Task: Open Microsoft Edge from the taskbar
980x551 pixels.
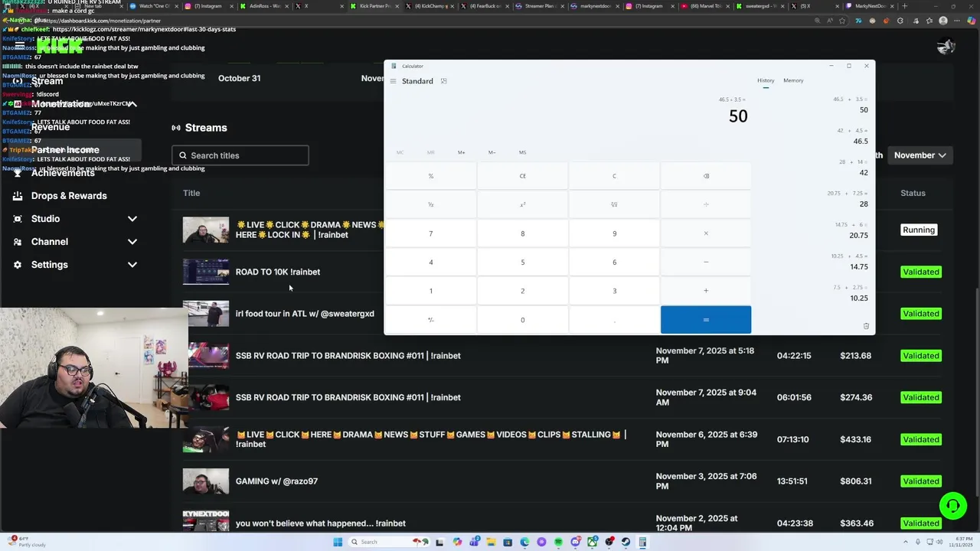Action: pyautogui.click(x=524, y=542)
